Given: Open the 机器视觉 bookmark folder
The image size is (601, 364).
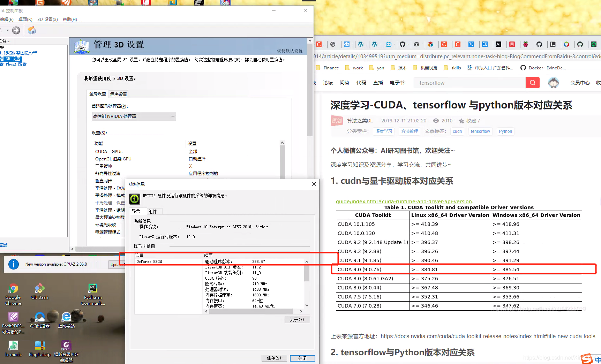Looking at the screenshot, I should pyautogui.click(x=425, y=68).
